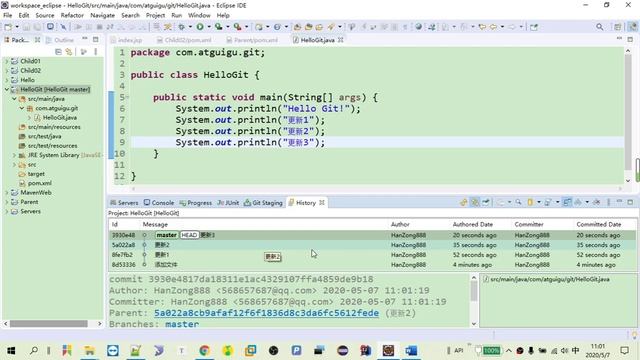Collapse the src/main/java folder
640x360 pixels.
(14, 99)
